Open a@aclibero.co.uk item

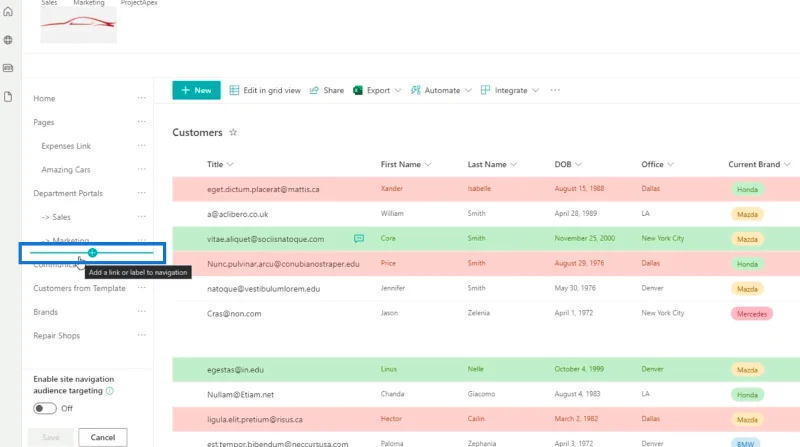tap(237, 214)
